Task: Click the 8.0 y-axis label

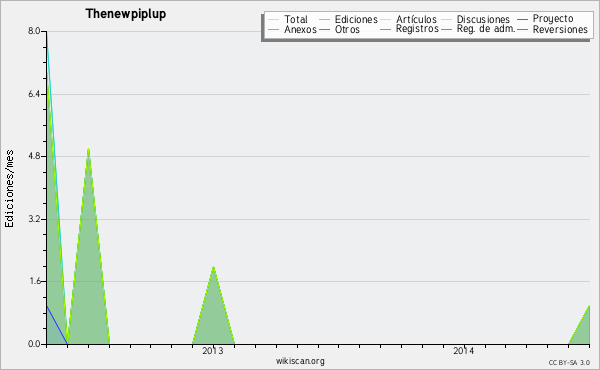Action: [x=34, y=31]
